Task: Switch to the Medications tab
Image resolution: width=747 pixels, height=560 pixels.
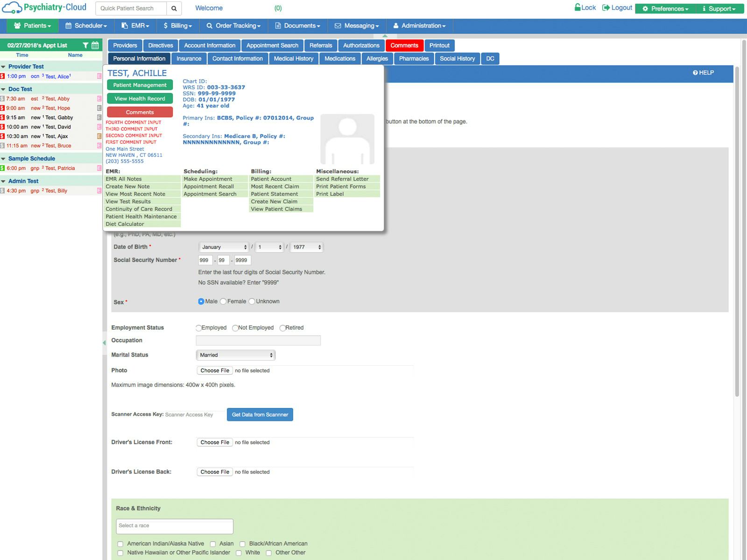Action: point(340,58)
